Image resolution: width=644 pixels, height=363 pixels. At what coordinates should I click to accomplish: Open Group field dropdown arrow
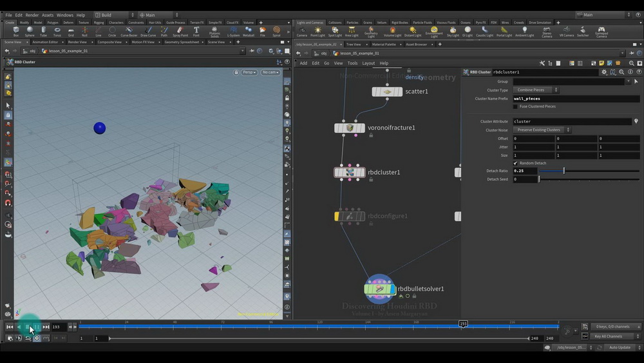628,81
